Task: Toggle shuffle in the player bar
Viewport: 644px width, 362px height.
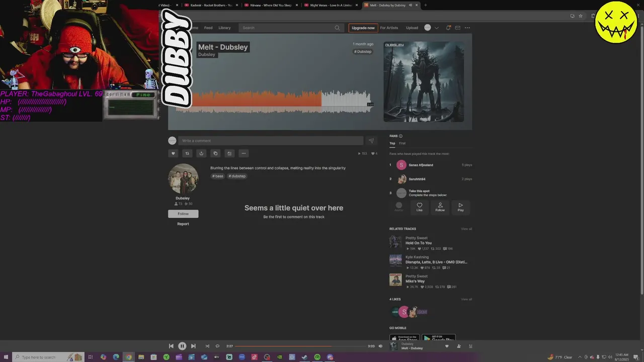Action: (x=207, y=346)
